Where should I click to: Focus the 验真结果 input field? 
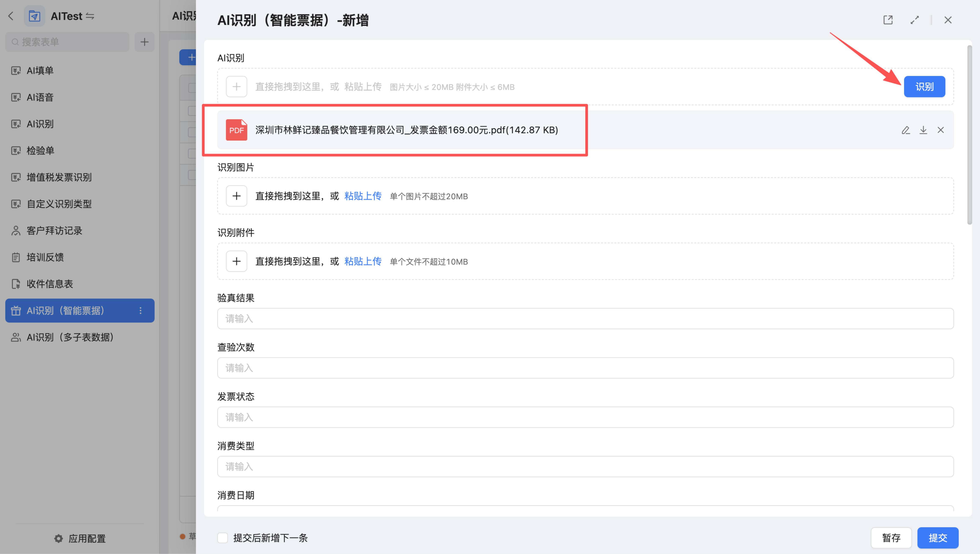585,318
